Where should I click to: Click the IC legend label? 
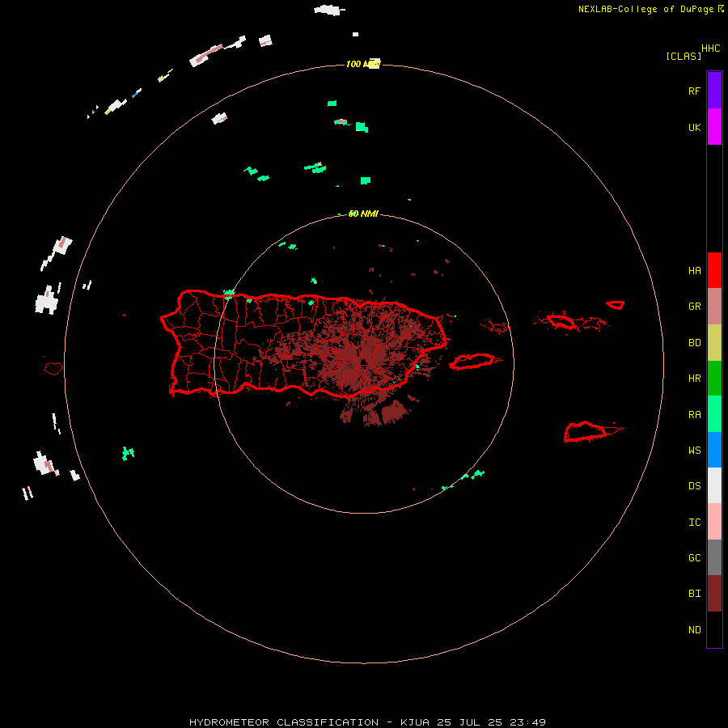click(x=694, y=522)
